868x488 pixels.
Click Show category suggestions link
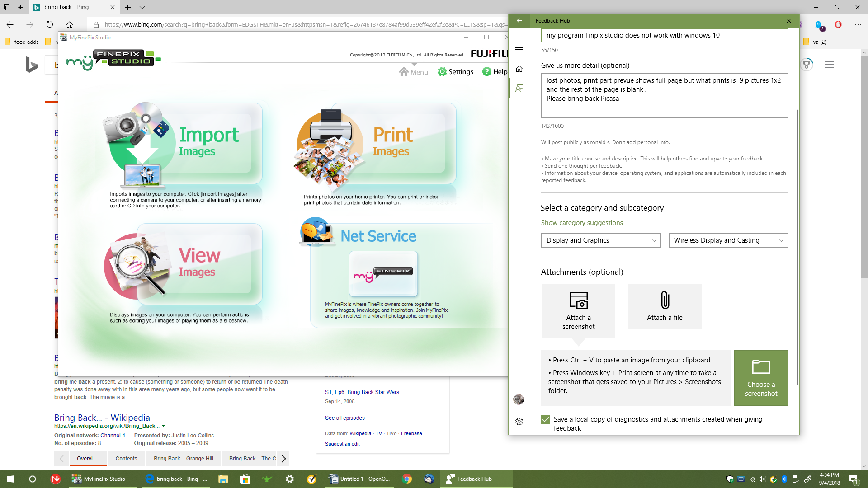[582, 222]
